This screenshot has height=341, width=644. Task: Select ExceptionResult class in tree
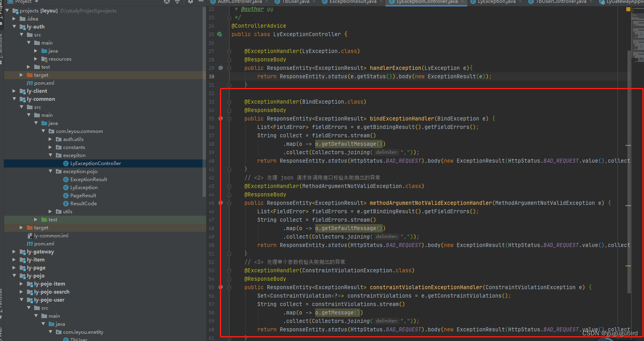pyautogui.click(x=88, y=180)
